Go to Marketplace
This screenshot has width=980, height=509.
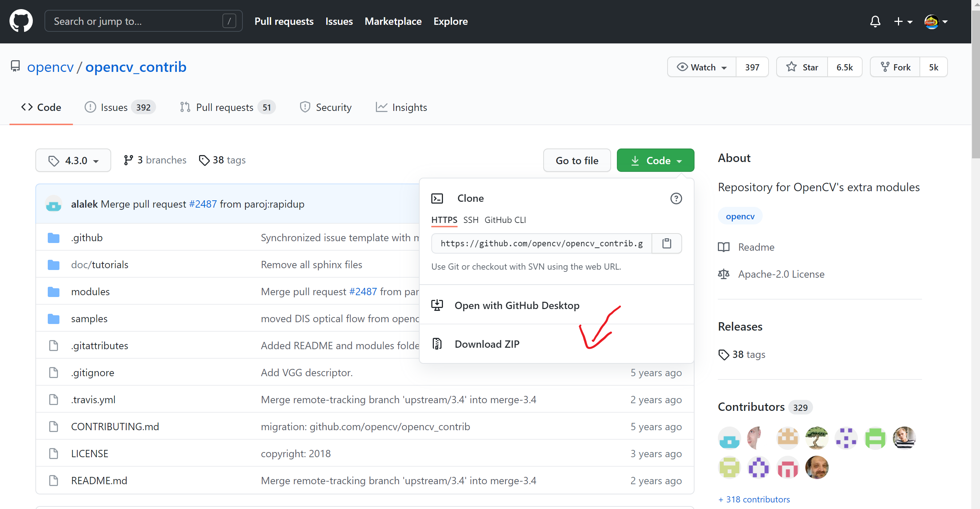[x=393, y=21]
